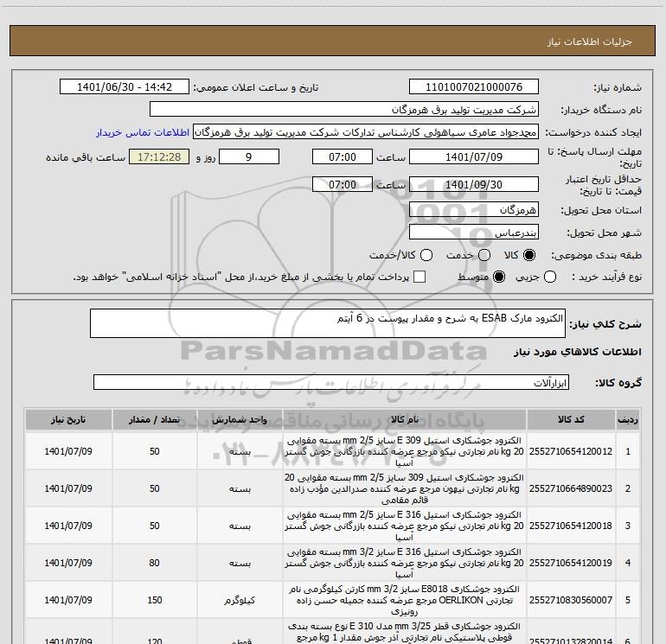666x644 pixels.
Task: Click the نام کالا column header
Action: pyautogui.click(x=405, y=419)
